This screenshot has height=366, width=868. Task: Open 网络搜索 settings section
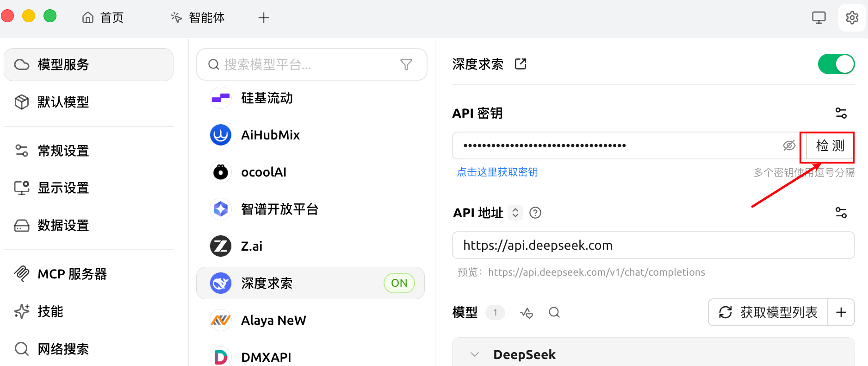[x=88, y=348]
